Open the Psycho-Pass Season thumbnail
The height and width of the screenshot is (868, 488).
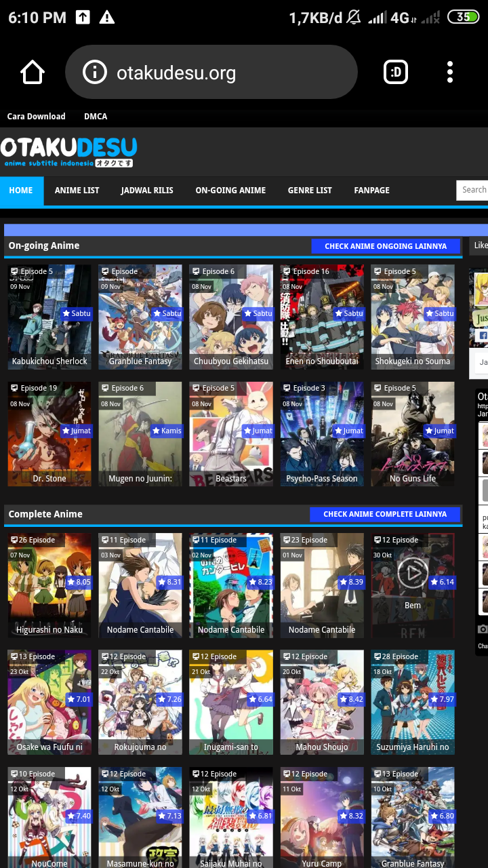click(x=322, y=434)
